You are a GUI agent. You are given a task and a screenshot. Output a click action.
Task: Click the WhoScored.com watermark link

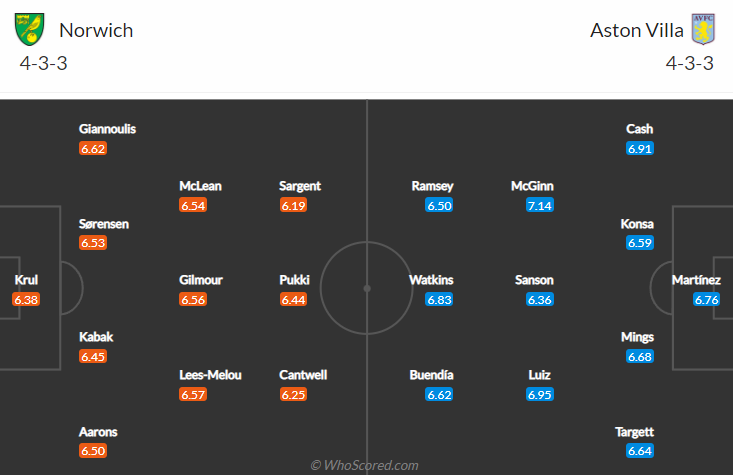point(364,465)
